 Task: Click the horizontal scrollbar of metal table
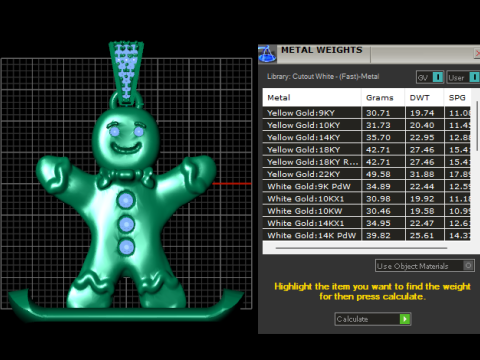(x=361, y=248)
